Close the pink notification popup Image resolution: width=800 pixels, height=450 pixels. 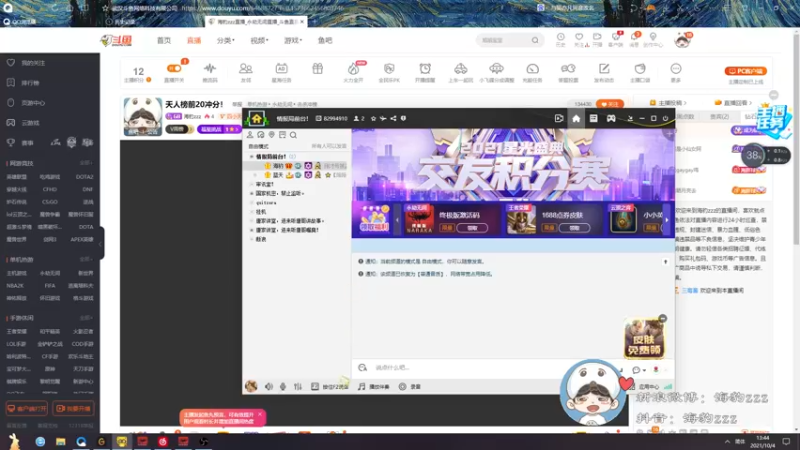coord(260,414)
